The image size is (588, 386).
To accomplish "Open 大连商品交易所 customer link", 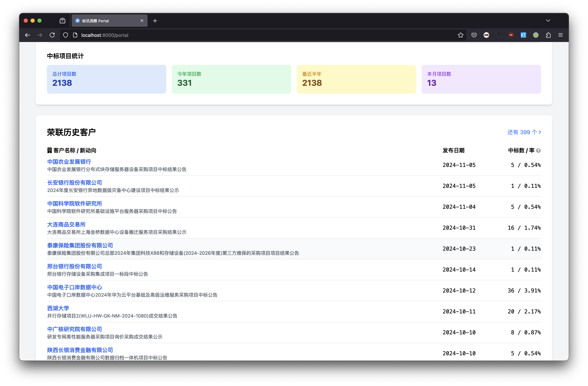I will pyautogui.click(x=66, y=225).
